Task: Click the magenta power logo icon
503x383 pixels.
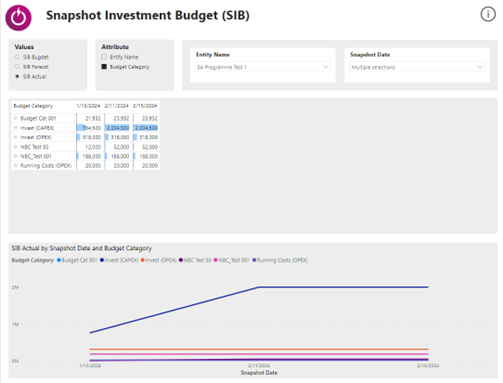Action: pyautogui.click(x=18, y=18)
